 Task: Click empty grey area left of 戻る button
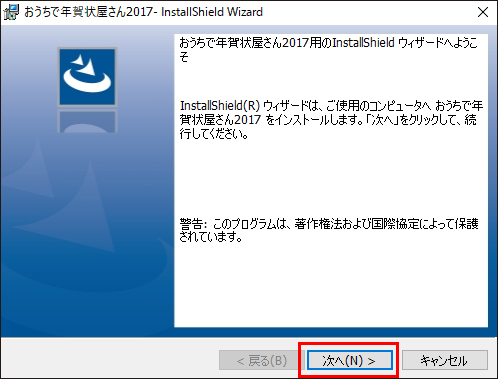(x=110, y=359)
